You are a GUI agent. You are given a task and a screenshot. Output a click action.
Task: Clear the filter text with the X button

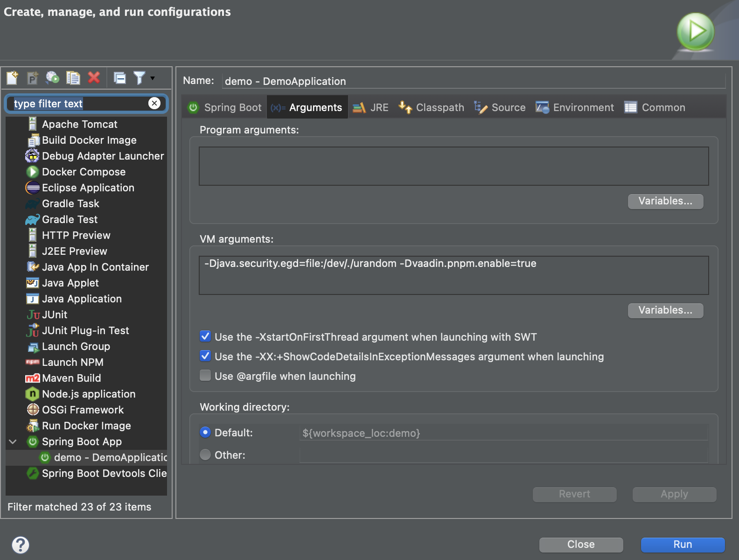pyautogui.click(x=154, y=103)
